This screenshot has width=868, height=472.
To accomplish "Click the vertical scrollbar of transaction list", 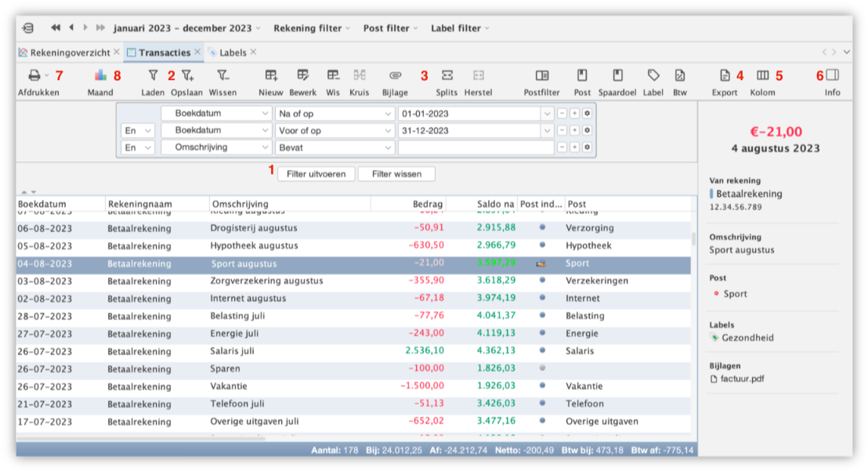I will tap(693, 238).
